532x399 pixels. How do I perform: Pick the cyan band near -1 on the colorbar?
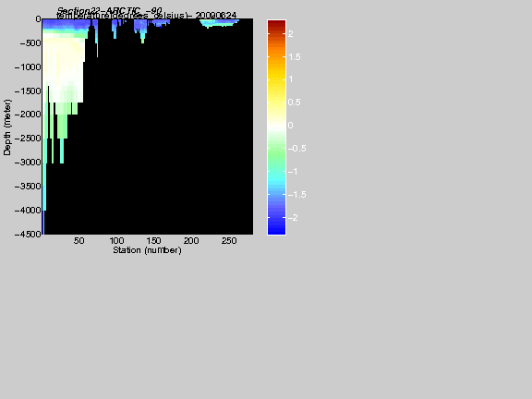(276, 172)
